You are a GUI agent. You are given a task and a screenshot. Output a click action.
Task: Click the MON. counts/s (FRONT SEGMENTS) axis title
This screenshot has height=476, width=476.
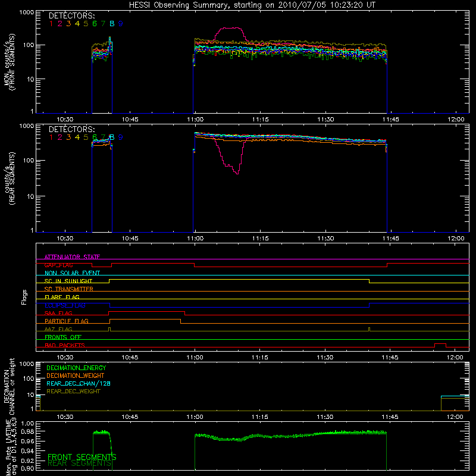10,62
